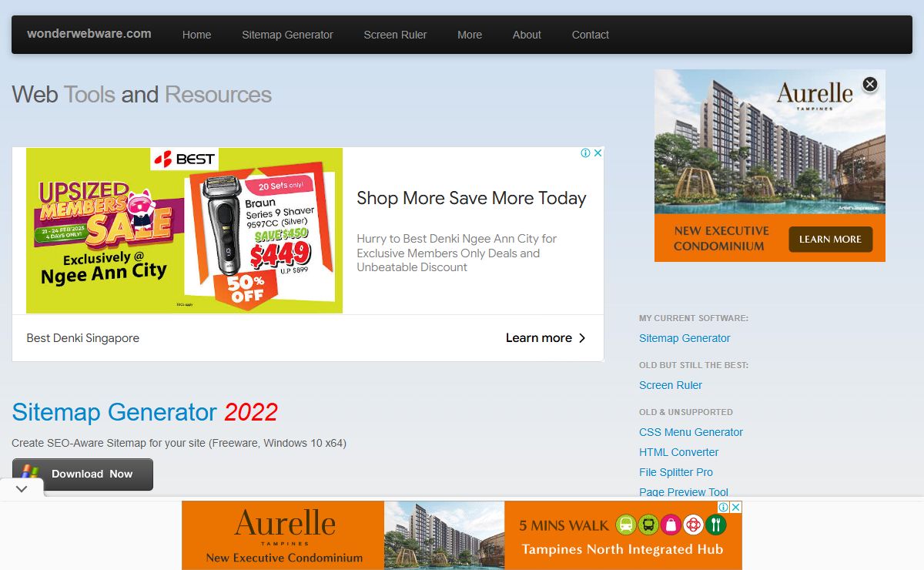
Task: Close the Aurelle sidebar ad
Action: click(869, 84)
